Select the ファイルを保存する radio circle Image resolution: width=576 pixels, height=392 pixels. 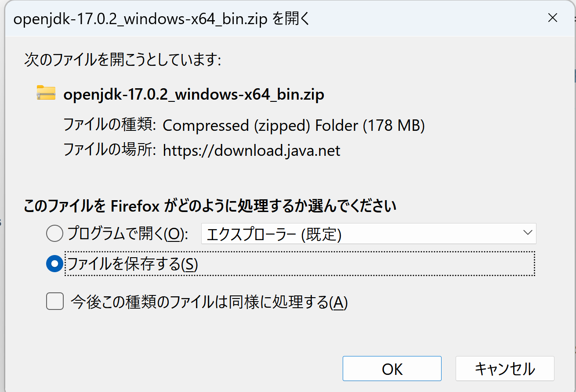(x=55, y=264)
